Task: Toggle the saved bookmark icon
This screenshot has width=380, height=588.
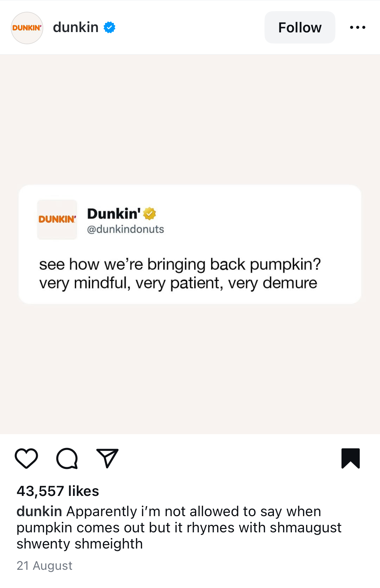Action: click(351, 458)
